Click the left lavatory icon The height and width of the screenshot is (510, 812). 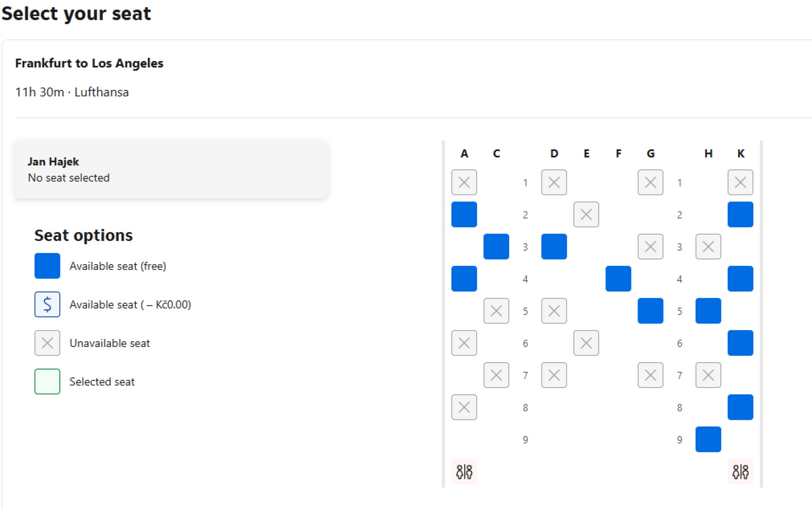464,471
